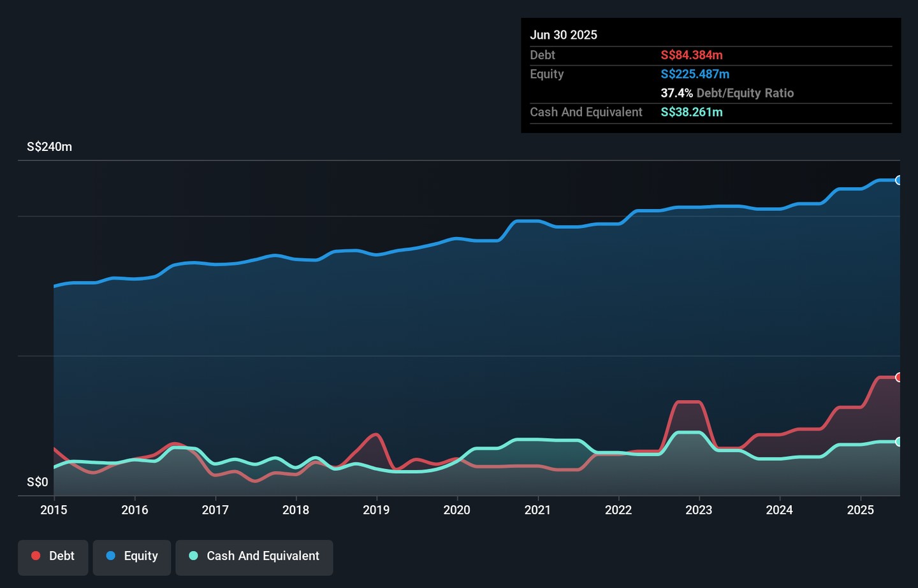Viewport: 918px width, 588px height.
Task: Click the red Debt endpoint marker on chart
Action: (898, 377)
